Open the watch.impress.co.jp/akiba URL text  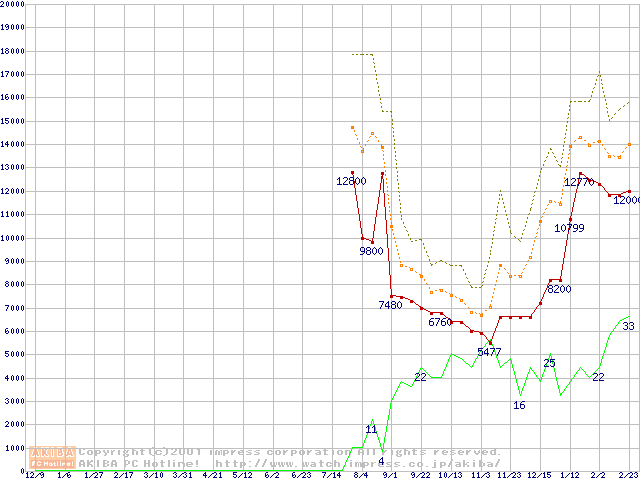pyautogui.click(x=358, y=463)
